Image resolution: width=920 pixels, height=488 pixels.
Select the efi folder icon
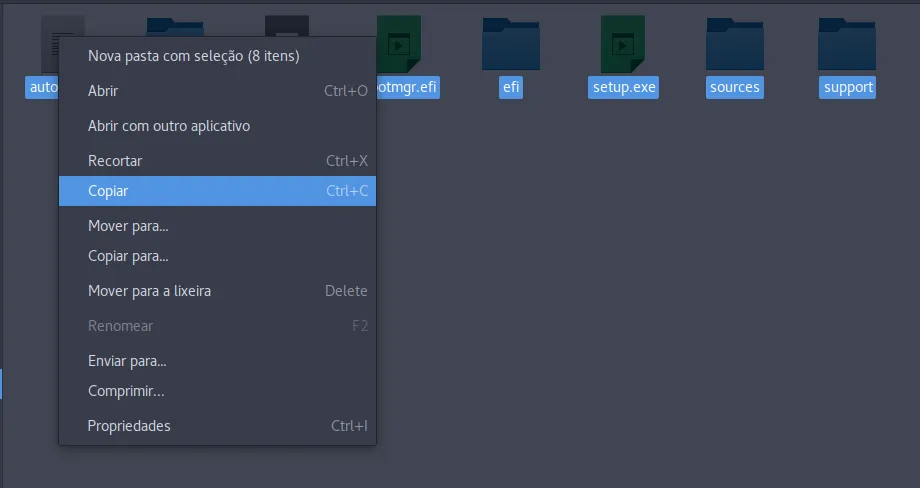pyautogui.click(x=511, y=44)
